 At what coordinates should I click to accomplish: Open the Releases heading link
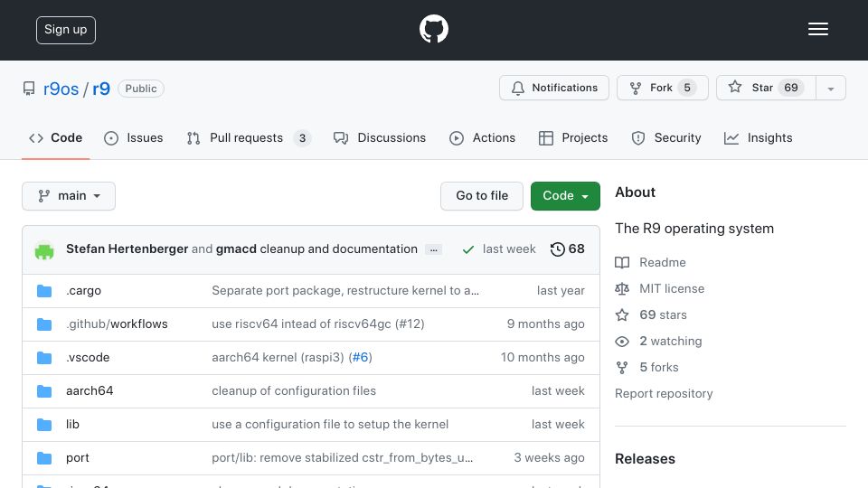pyautogui.click(x=645, y=459)
